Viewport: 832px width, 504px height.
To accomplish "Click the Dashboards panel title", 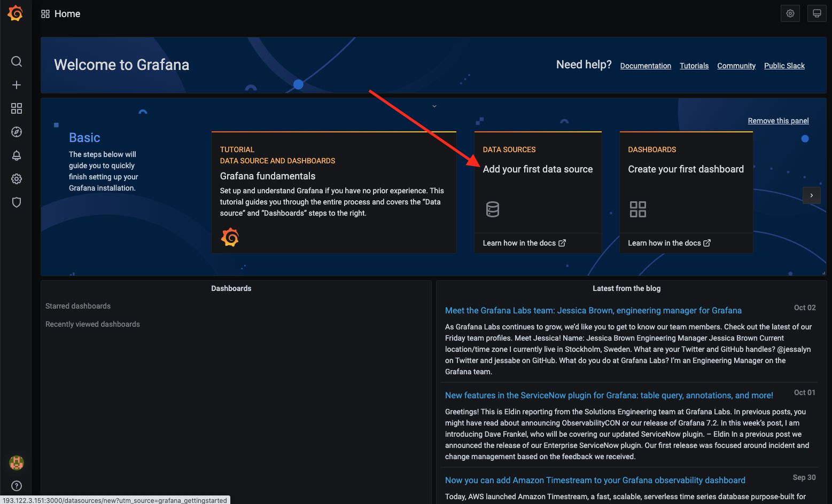I will [x=231, y=288].
